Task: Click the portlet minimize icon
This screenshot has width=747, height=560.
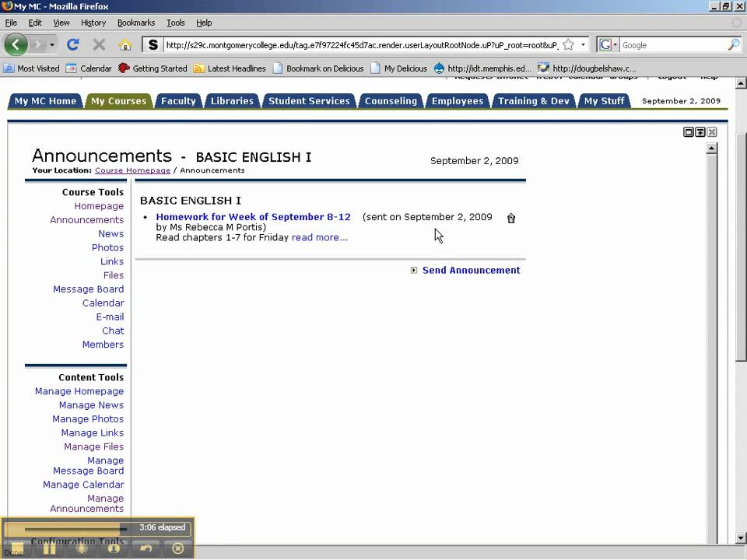Action: click(x=700, y=132)
